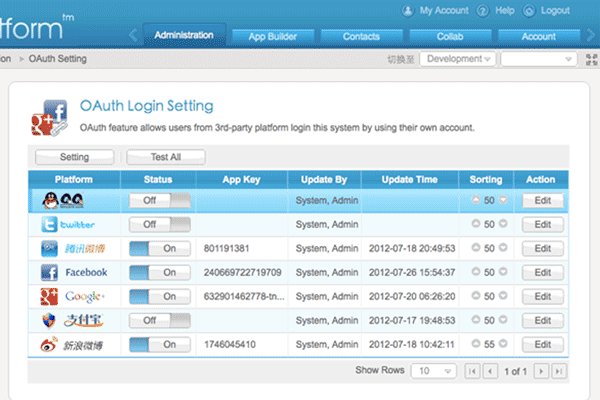Go to last page of results
Viewport: 600px width, 400px height.
(559, 371)
